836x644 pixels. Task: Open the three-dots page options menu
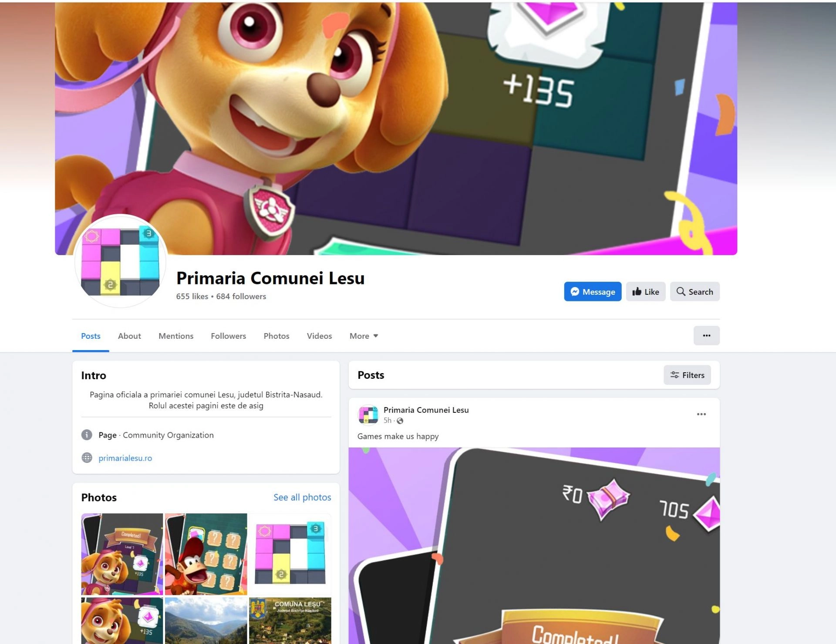pos(706,336)
